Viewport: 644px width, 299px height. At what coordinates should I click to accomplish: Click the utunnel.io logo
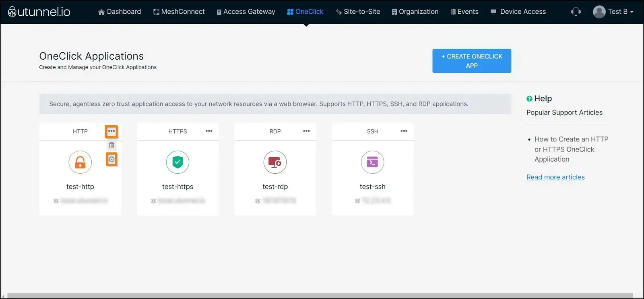(39, 12)
